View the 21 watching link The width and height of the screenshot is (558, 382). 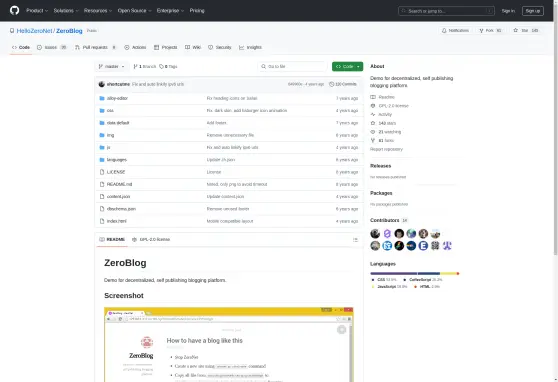386,132
